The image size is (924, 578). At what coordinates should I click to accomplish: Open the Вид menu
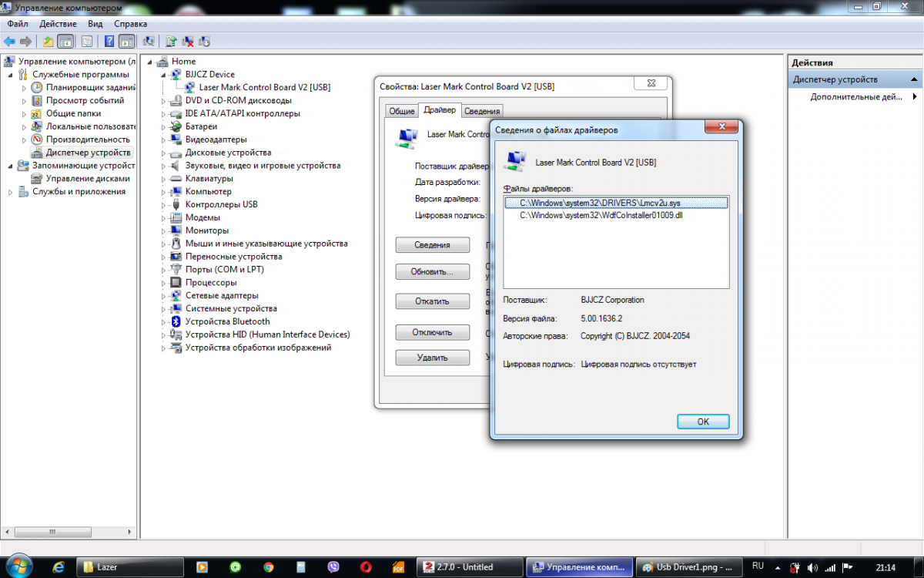(x=95, y=24)
